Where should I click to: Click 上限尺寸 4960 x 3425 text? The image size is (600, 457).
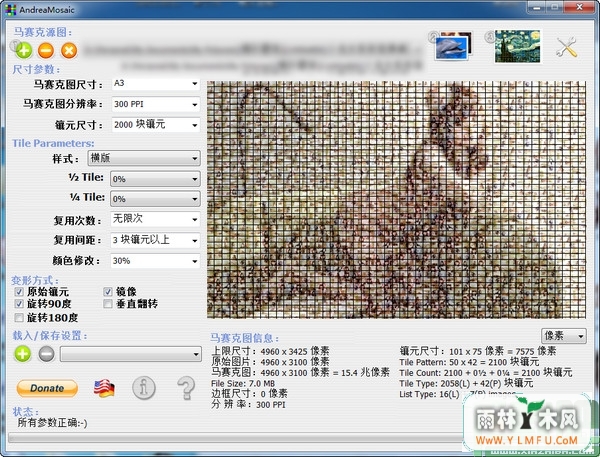[x=270, y=351]
